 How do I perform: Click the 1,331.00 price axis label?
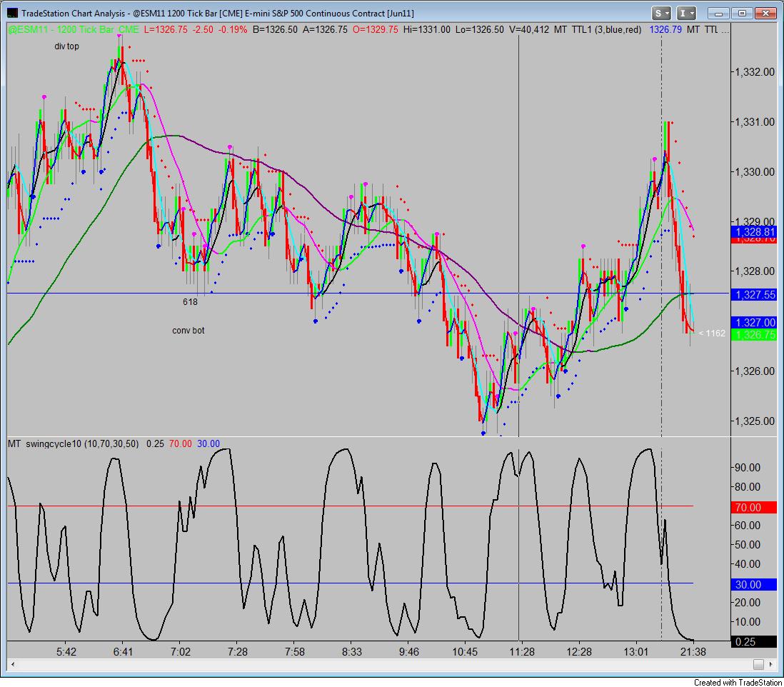[x=754, y=122]
